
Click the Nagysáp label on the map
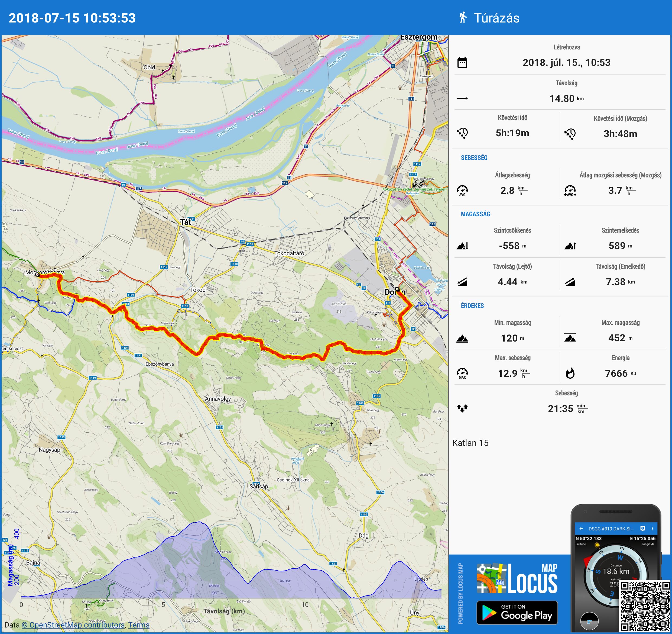coord(49,450)
